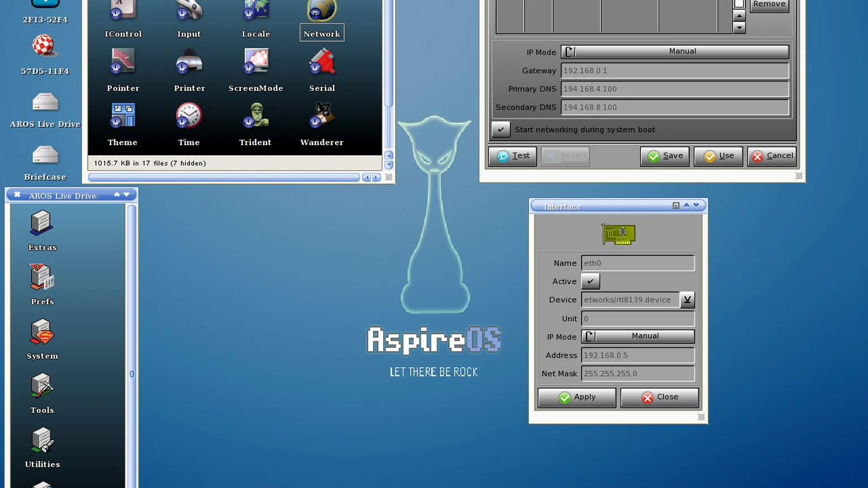Apply the interface settings

coord(577,397)
